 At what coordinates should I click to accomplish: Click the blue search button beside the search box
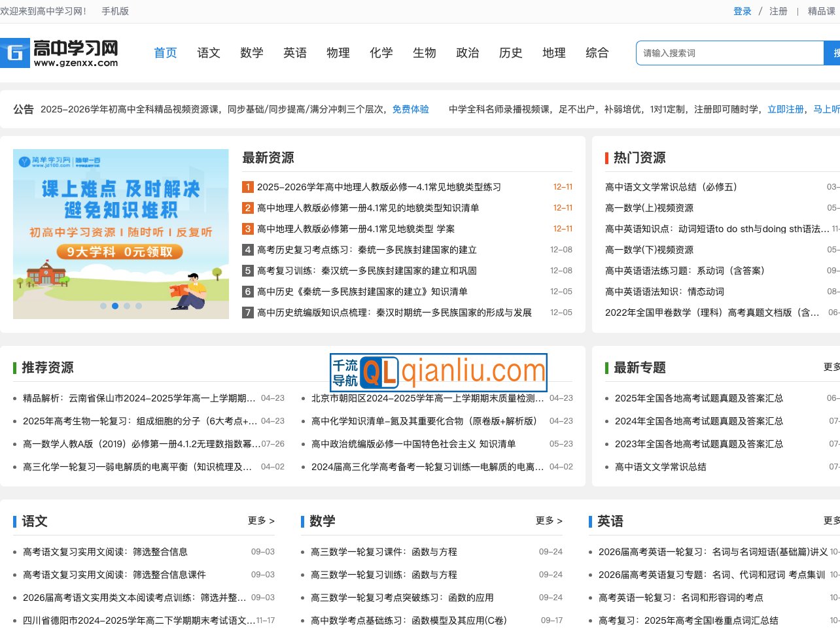pyautogui.click(x=831, y=53)
